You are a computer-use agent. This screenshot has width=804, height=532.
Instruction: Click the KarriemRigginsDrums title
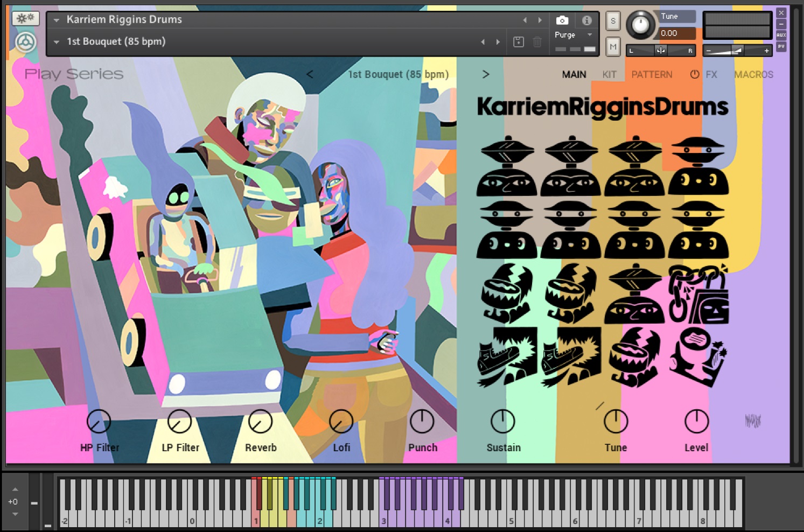(603, 107)
